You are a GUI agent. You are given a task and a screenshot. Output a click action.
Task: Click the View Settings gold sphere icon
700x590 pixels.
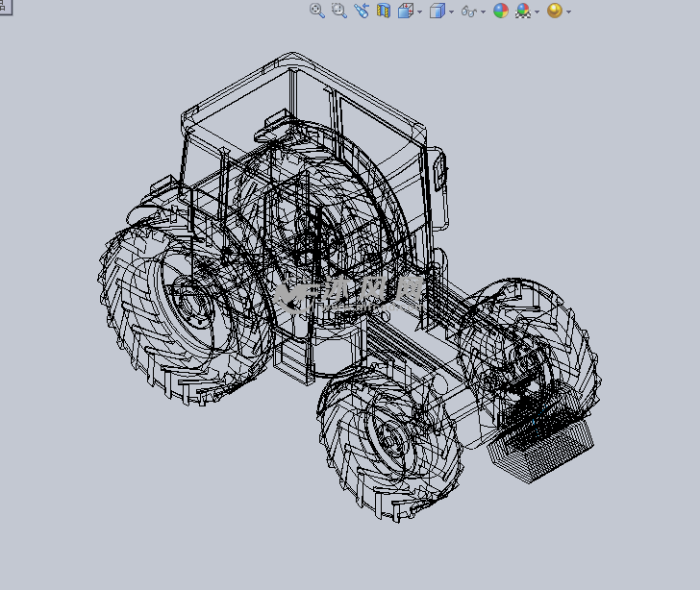click(x=554, y=11)
